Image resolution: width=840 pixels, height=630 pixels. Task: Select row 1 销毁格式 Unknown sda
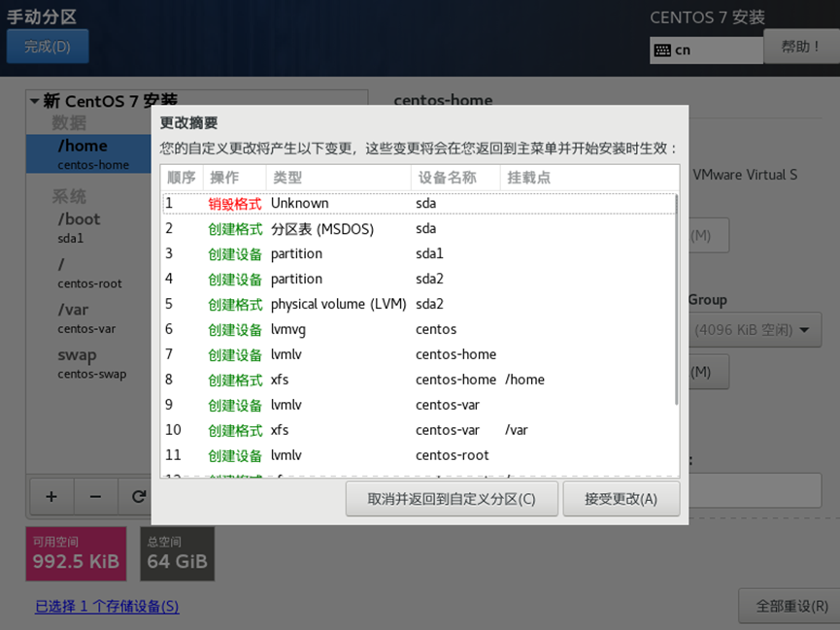pos(418,204)
